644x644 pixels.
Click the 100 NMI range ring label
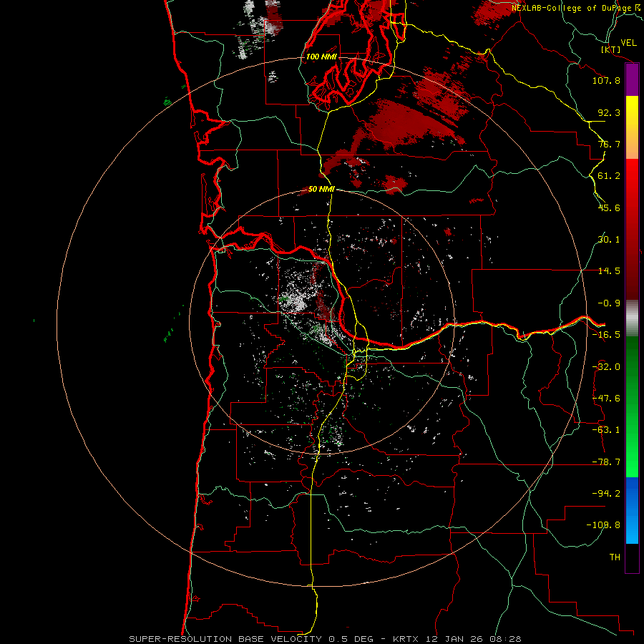click(321, 57)
